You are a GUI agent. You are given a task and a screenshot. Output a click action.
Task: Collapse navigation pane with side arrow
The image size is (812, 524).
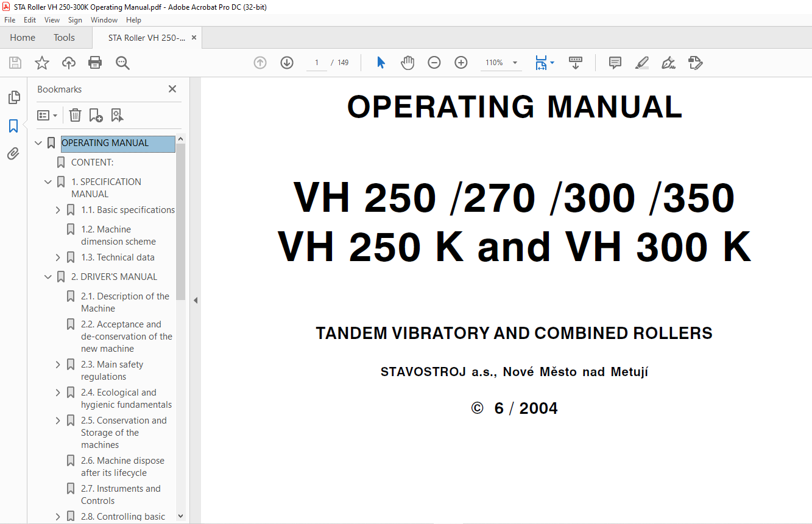pos(196,300)
